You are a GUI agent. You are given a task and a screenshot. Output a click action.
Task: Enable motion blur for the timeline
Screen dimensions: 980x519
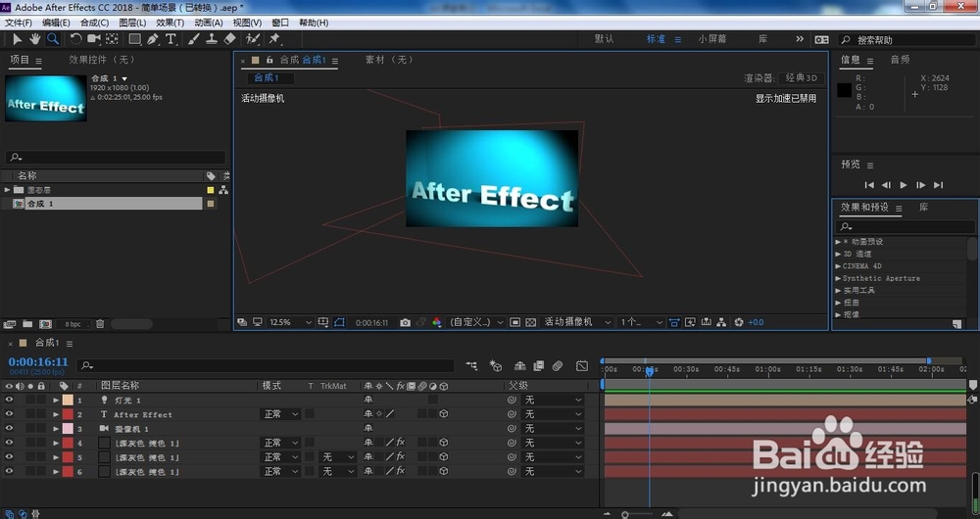click(558, 366)
